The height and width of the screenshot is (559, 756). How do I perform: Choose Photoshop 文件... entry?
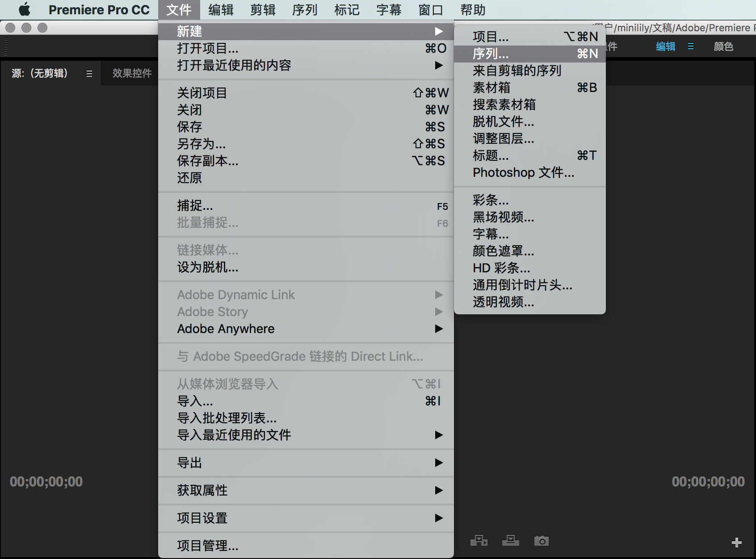pyautogui.click(x=530, y=172)
